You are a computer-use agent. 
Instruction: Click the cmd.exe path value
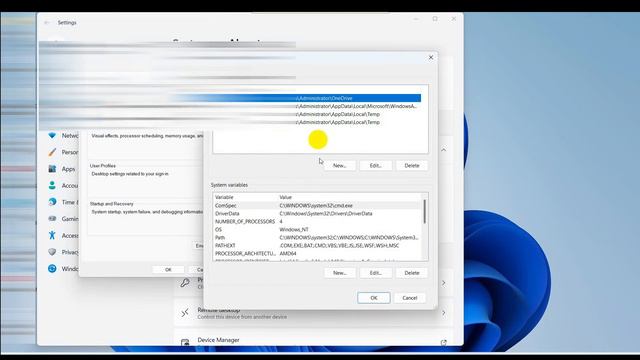click(316, 206)
